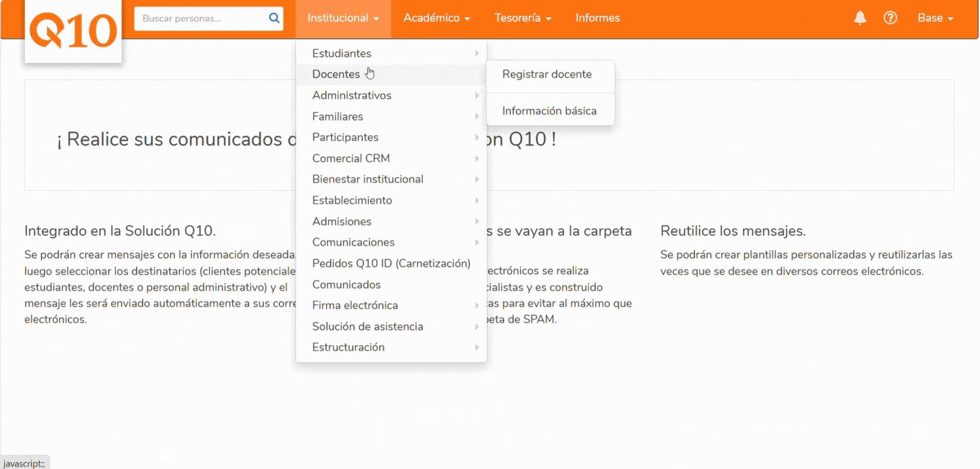Click Información básica in submenu
Screen dimensions: 980x469
tap(550, 111)
